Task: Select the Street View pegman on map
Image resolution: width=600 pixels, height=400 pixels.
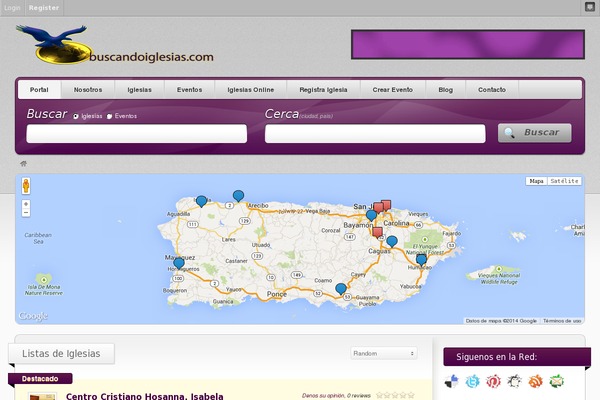Action: click(x=26, y=185)
